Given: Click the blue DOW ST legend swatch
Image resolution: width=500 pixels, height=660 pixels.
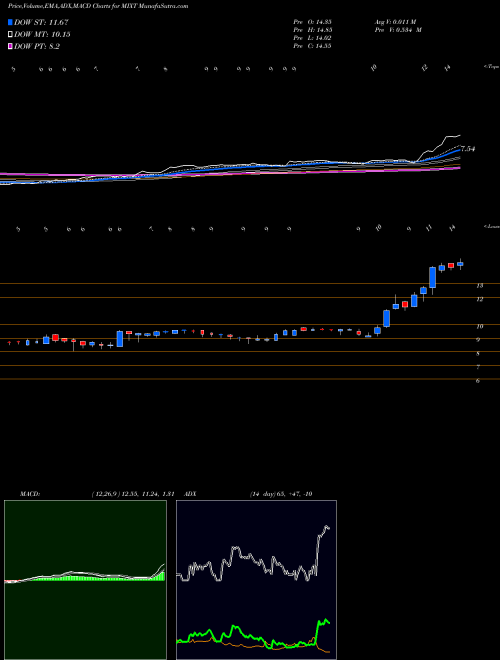Looking at the screenshot, I should click(11, 22).
